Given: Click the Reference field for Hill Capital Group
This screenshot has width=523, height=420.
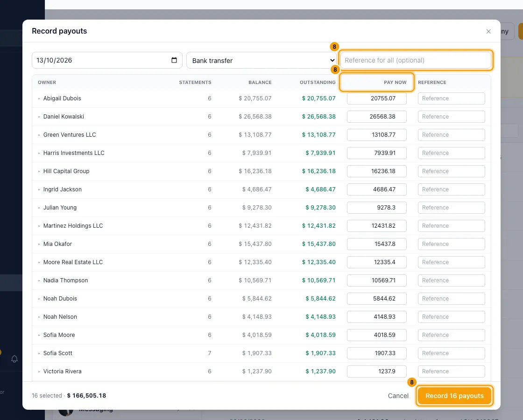Looking at the screenshot, I should 451,171.
